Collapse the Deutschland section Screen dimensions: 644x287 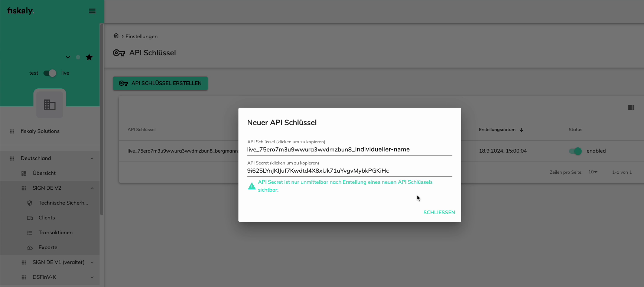[92, 159]
